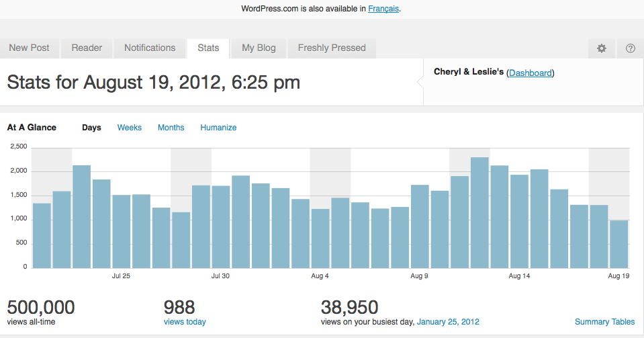Switch to the Reader tab
Screen dimensions: 644x338
(87, 48)
